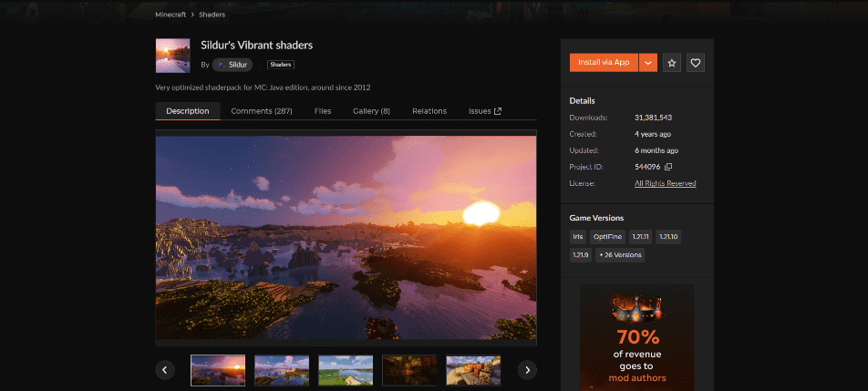868x391 pixels.
Task: Open the Issues external link tab
Action: (484, 111)
